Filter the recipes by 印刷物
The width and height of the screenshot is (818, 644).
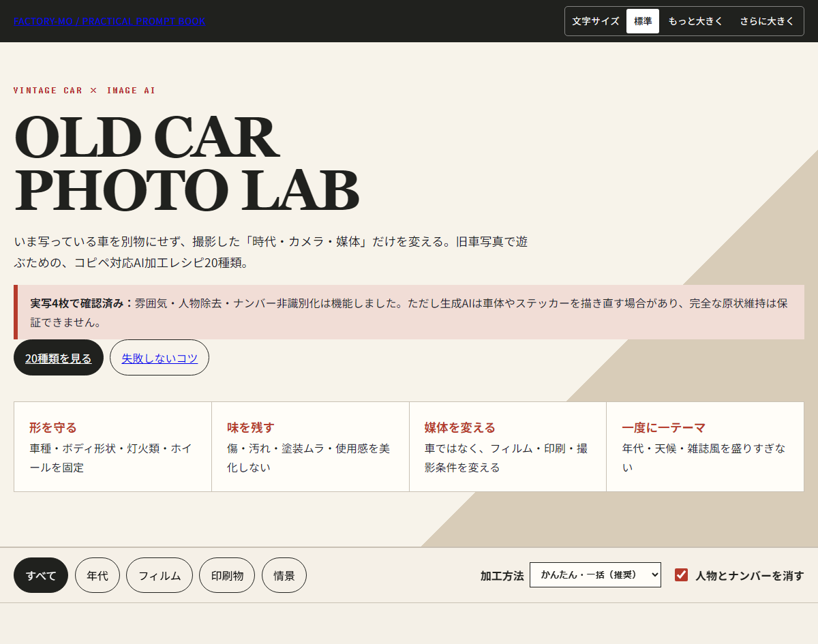[227, 575]
